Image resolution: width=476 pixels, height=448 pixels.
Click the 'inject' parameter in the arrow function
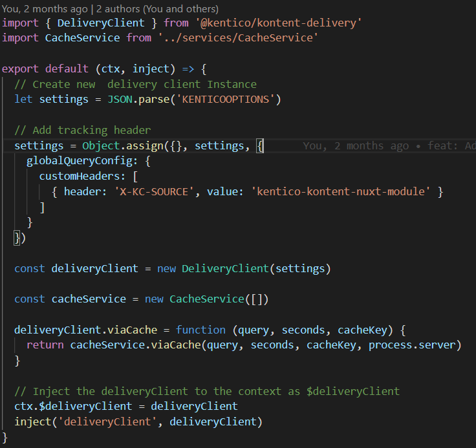click(151, 69)
